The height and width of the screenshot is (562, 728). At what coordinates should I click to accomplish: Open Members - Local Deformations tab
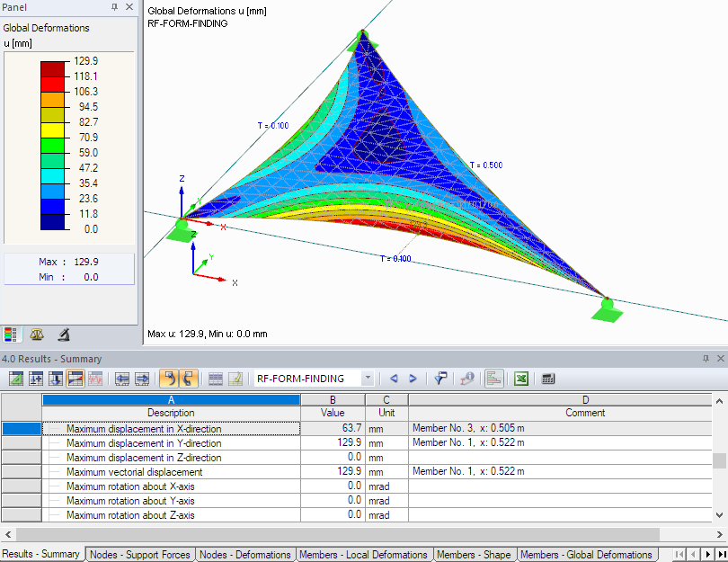tap(363, 555)
